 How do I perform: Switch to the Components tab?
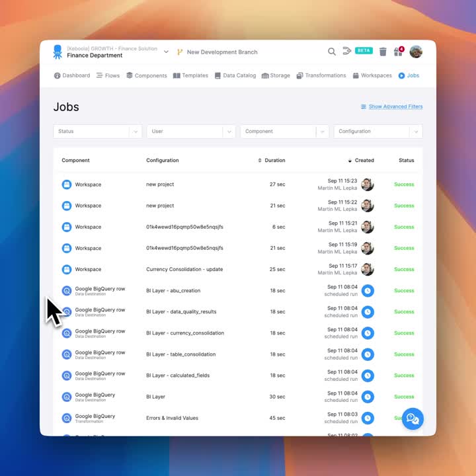[x=147, y=75]
